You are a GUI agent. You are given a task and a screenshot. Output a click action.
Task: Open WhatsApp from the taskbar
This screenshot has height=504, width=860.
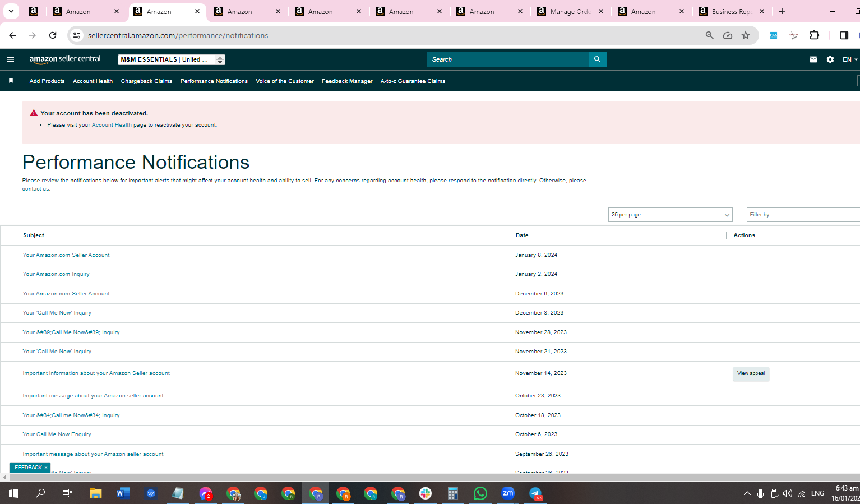(480, 493)
